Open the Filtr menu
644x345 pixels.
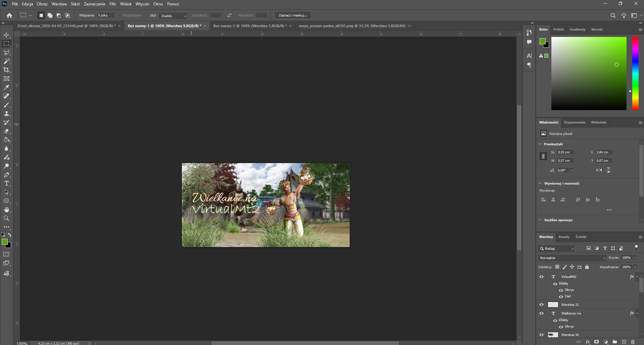(x=112, y=4)
